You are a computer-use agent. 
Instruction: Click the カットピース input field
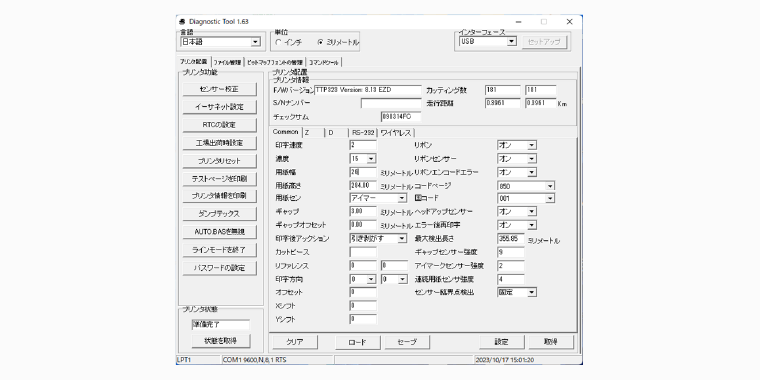click(x=363, y=252)
